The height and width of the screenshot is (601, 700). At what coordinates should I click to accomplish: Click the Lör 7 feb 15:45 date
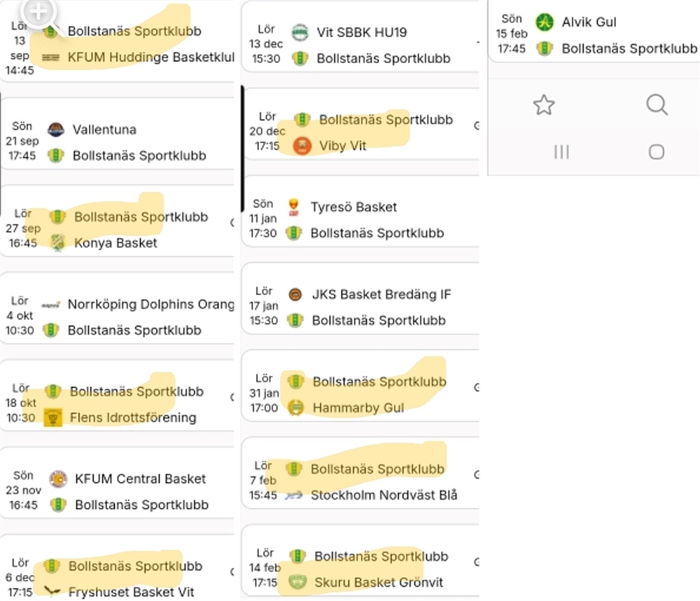(x=263, y=481)
